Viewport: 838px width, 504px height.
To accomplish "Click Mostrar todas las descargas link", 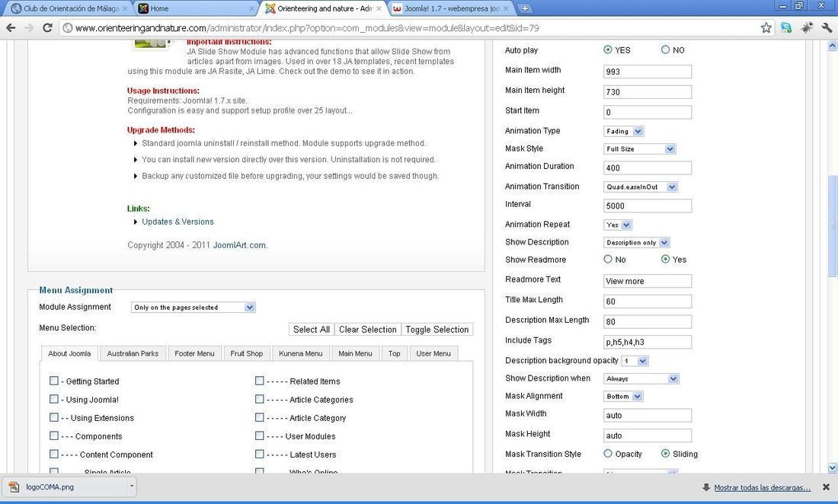I will click(x=762, y=487).
